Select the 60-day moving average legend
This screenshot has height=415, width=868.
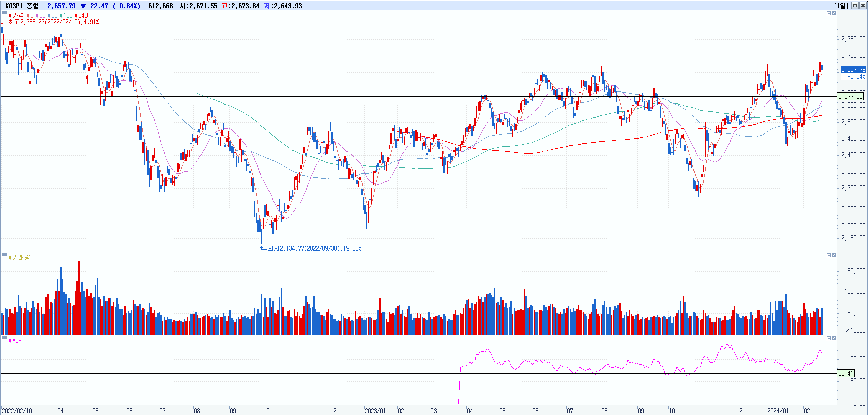tap(53, 16)
